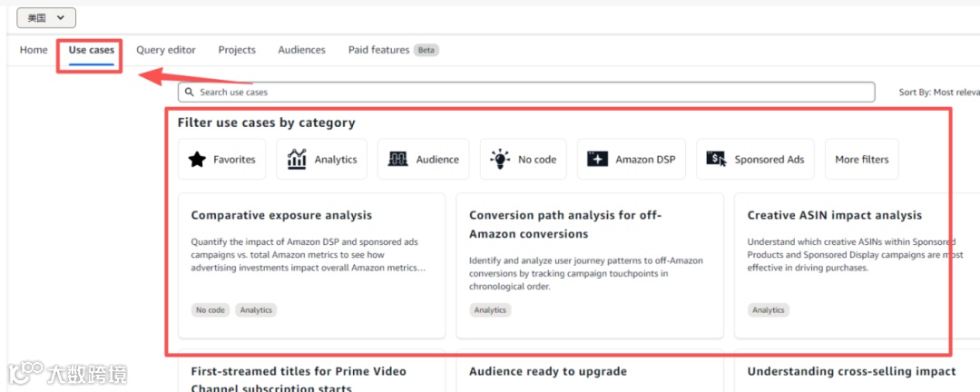980x392 pixels.
Task: Select the Use cases tab
Action: coord(92,50)
